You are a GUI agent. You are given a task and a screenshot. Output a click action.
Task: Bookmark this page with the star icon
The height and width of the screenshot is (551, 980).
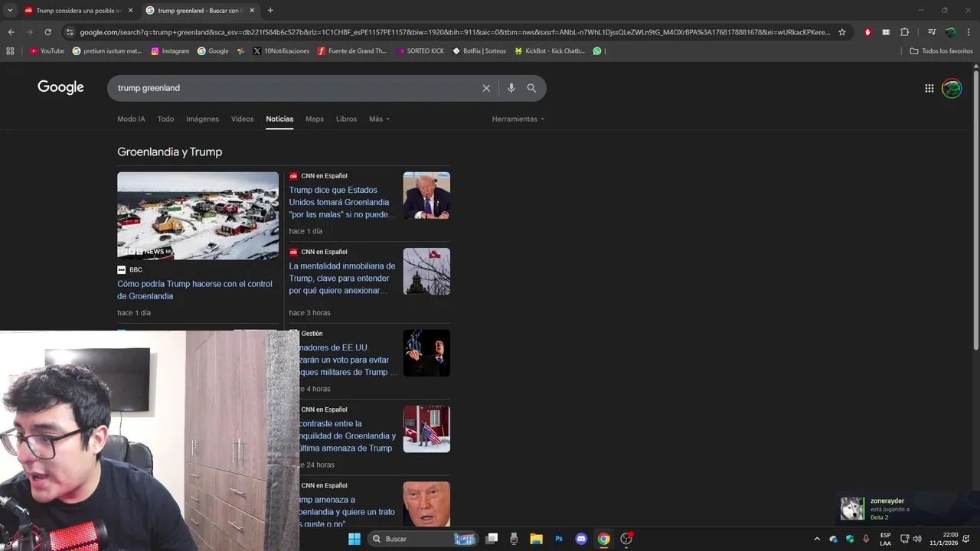(x=842, y=32)
